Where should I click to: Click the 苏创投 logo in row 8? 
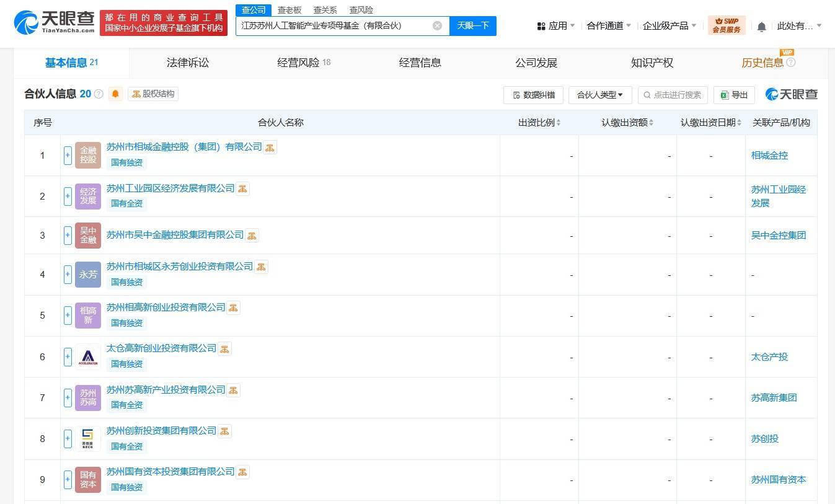[88, 438]
